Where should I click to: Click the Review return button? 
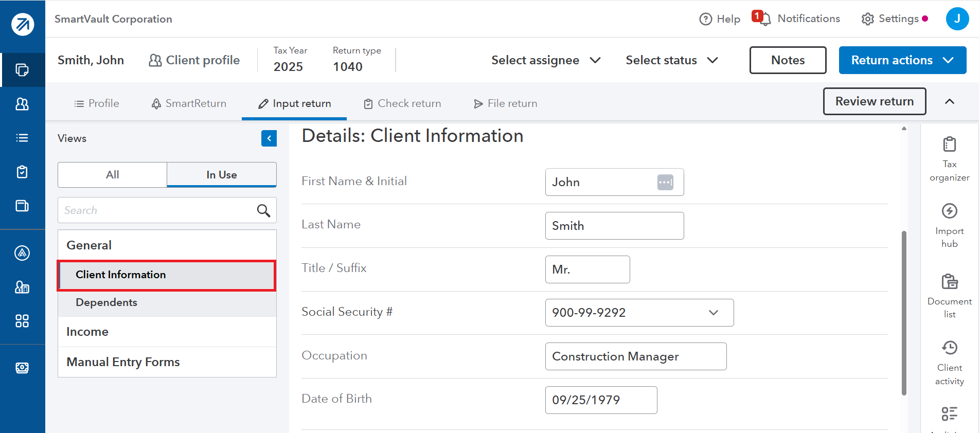pyautogui.click(x=875, y=101)
